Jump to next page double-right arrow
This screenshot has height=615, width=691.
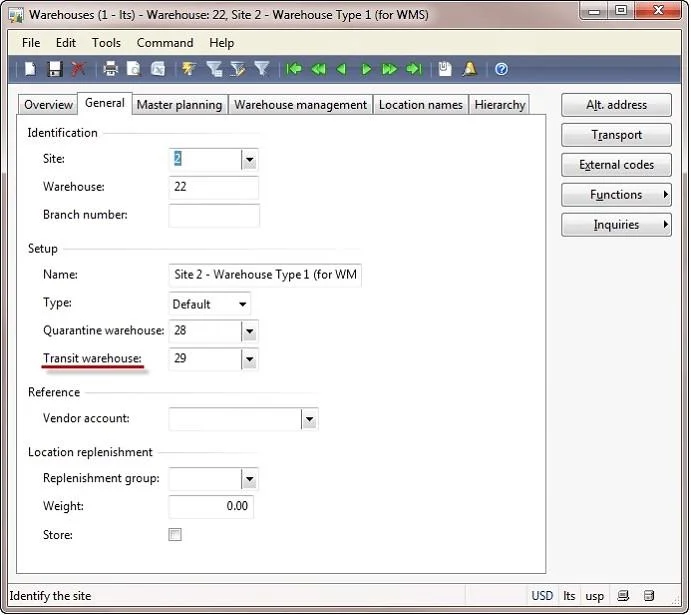click(x=390, y=69)
